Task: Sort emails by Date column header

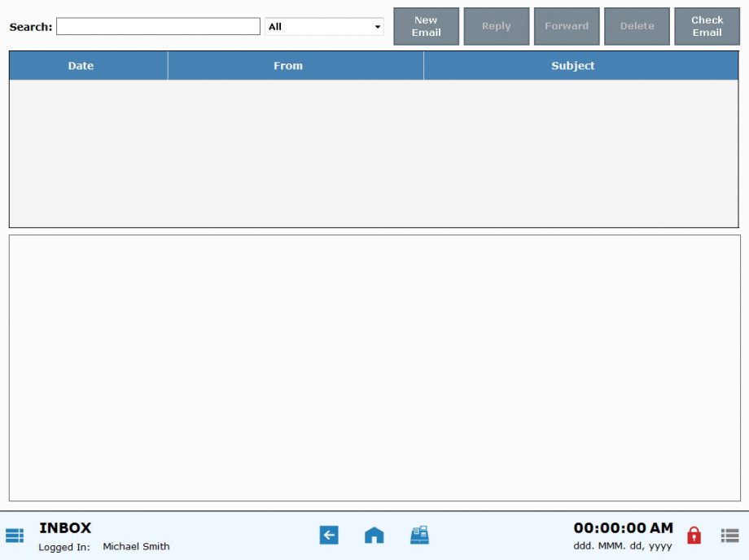Action: 89,65
